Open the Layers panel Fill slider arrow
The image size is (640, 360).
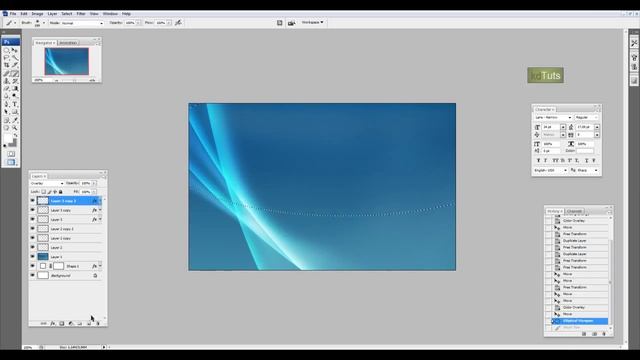[94, 191]
